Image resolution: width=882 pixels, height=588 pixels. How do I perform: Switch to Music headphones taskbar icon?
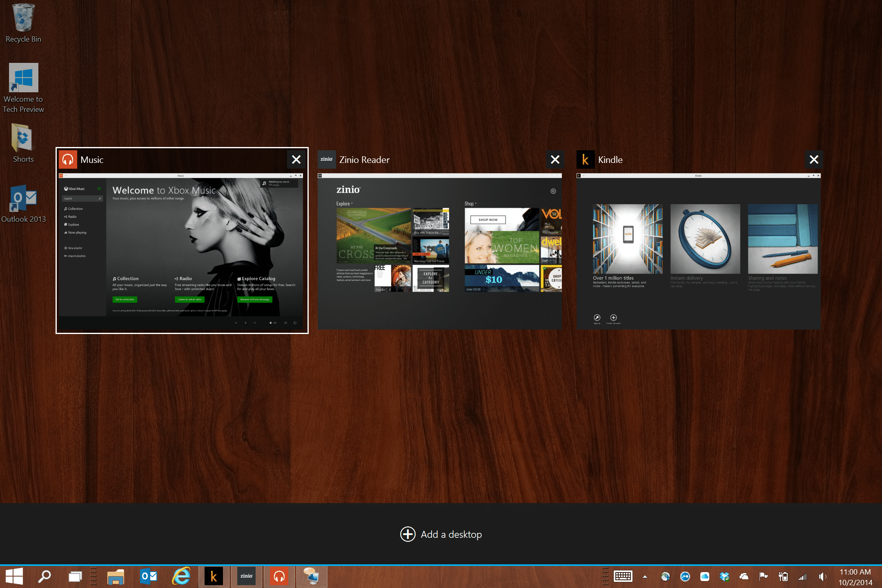279,577
